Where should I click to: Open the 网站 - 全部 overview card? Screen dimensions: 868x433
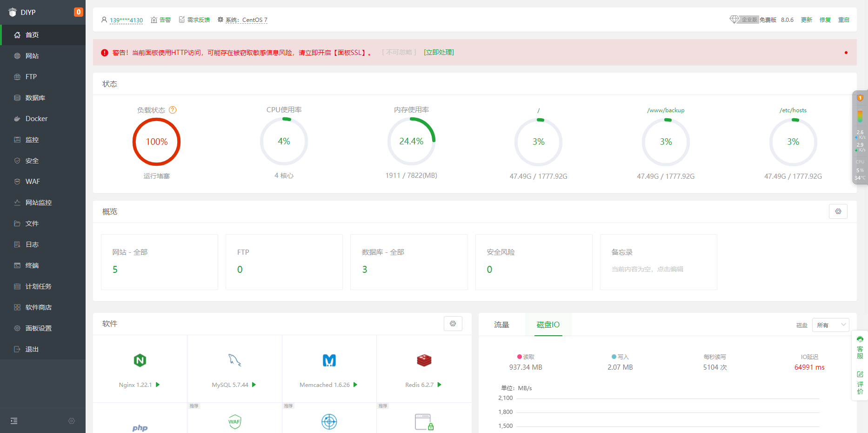tap(160, 262)
